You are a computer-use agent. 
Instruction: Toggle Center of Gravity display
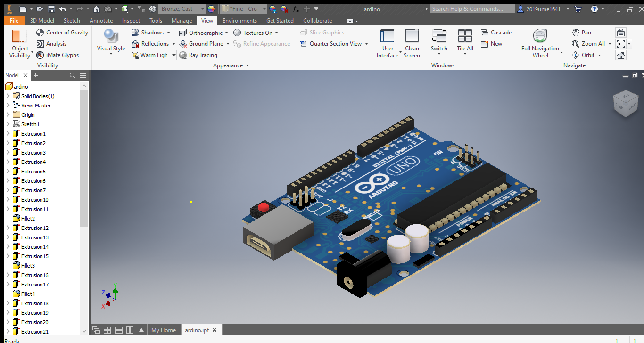[x=62, y=33]
